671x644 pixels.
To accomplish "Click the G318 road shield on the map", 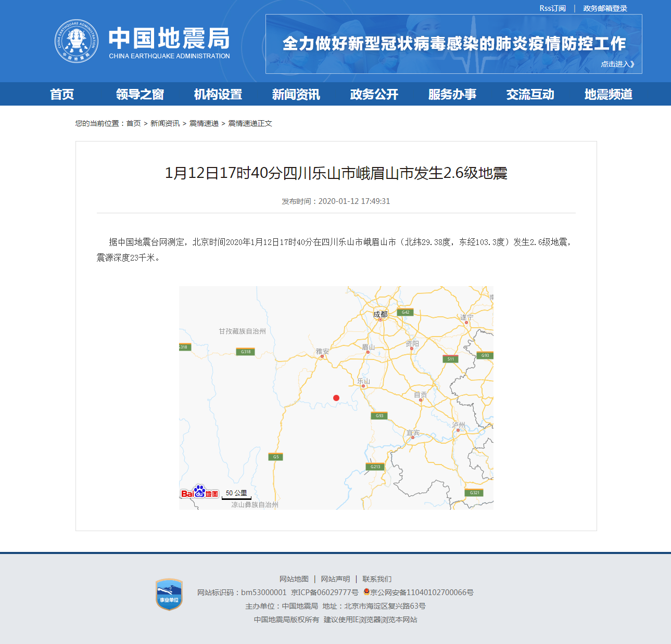I will 245,352.
